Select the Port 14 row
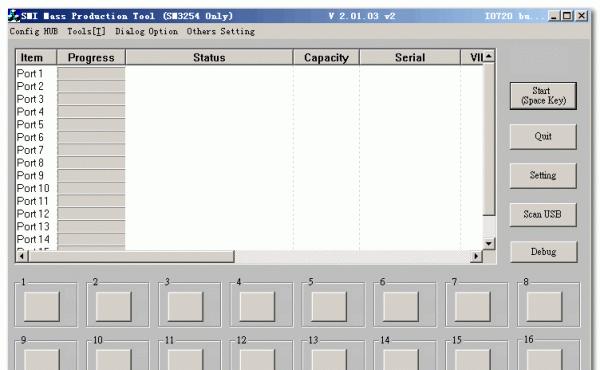The width and height of the screenshot is (600, 370). (x=249, y=239)
